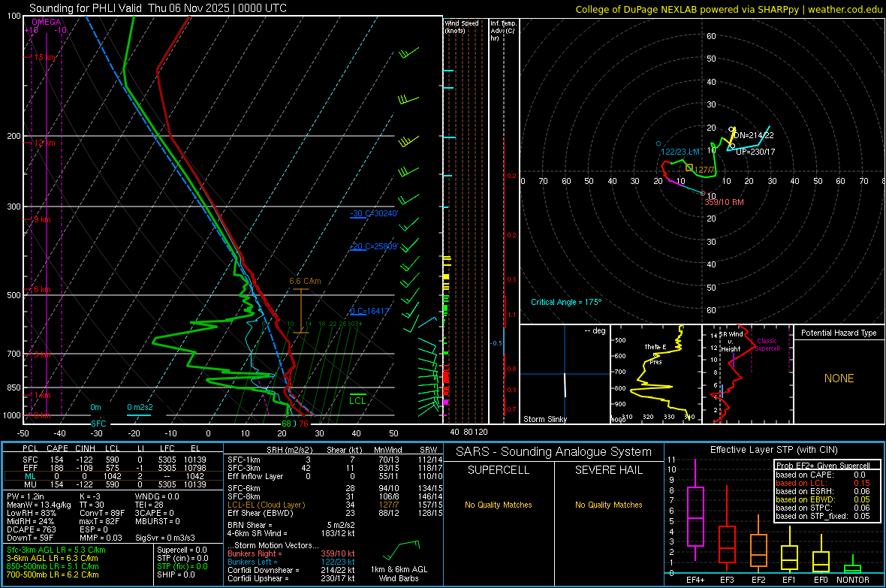
Task: Open the SR Wind v. Height inset
Action: [x=748, y=374]
